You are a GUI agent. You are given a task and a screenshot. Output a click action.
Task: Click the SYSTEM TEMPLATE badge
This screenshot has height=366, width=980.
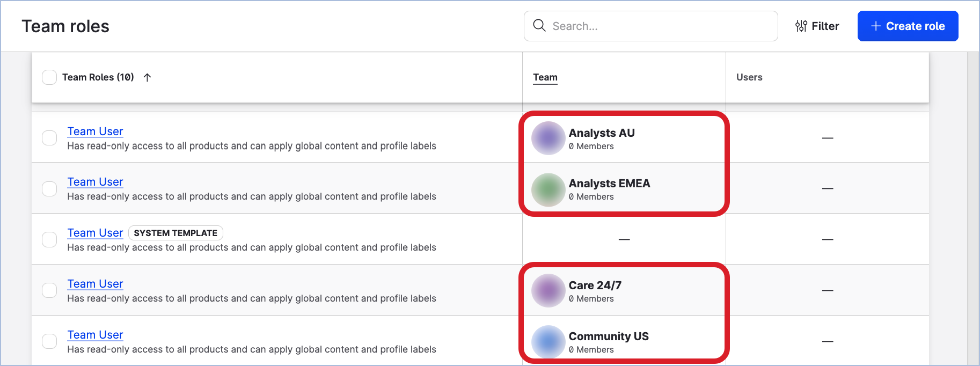175,233
